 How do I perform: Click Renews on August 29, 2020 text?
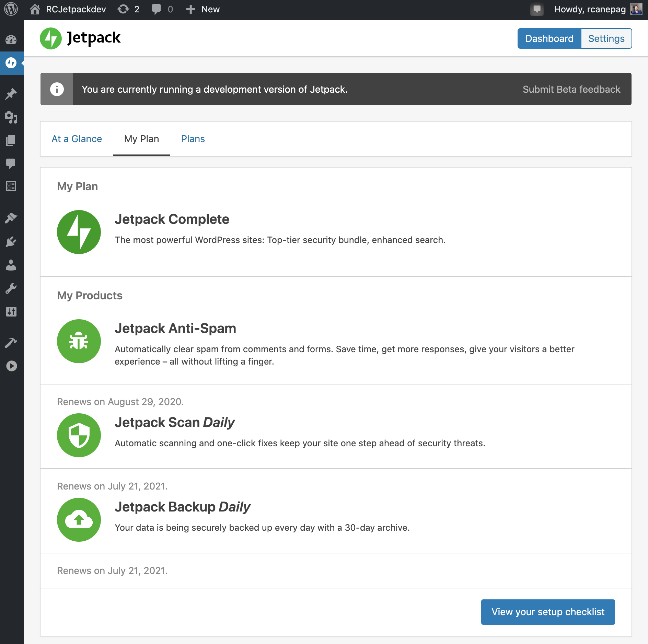(120, 402)
